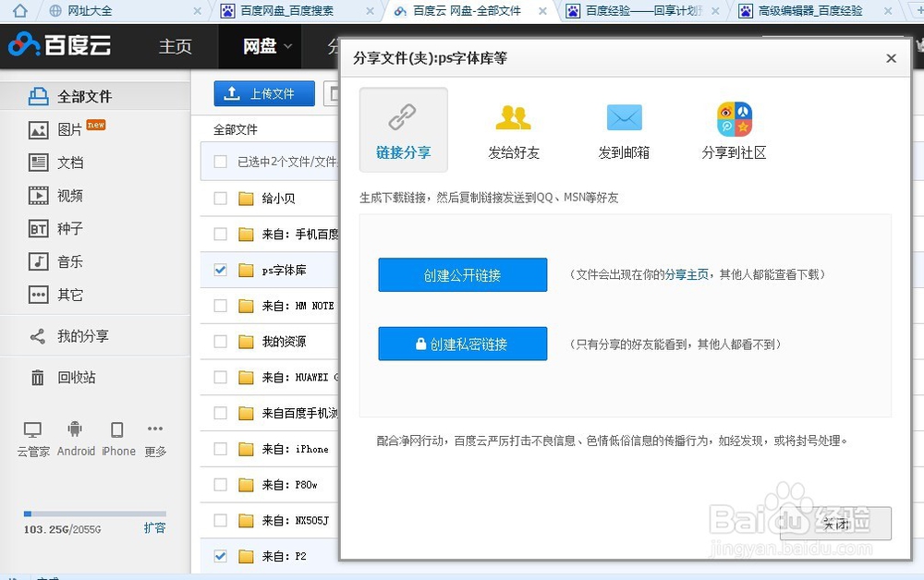This screenshot has width=924, height=580.
Task: Check the 给小贝 folder checkbox
Action: coord(221,199)
